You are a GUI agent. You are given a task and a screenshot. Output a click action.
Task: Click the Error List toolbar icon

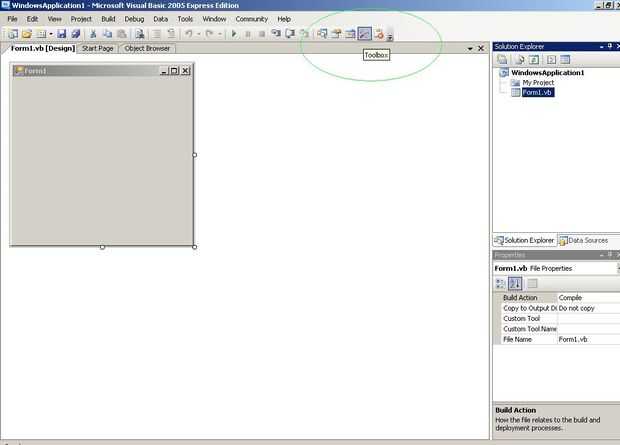pyautogui.click(x=379, y=34)
